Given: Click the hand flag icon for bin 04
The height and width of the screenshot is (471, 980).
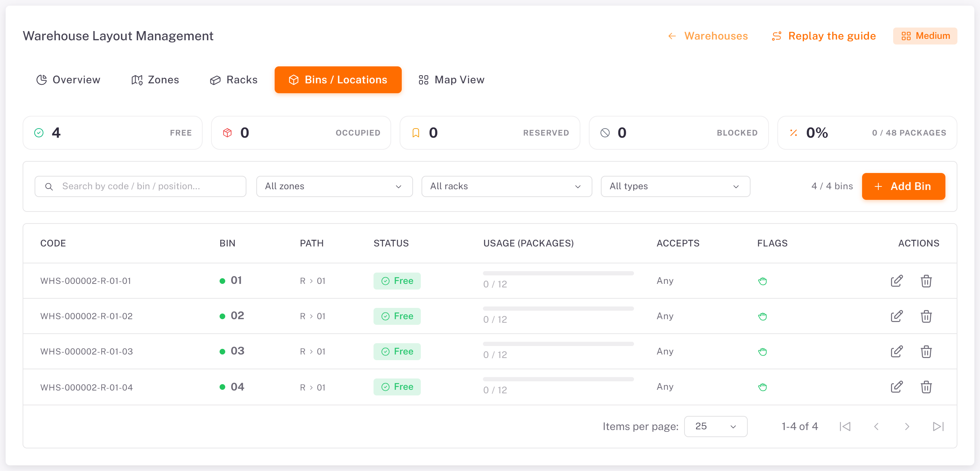Looking at the screenshot, I should tap(763, 387).
